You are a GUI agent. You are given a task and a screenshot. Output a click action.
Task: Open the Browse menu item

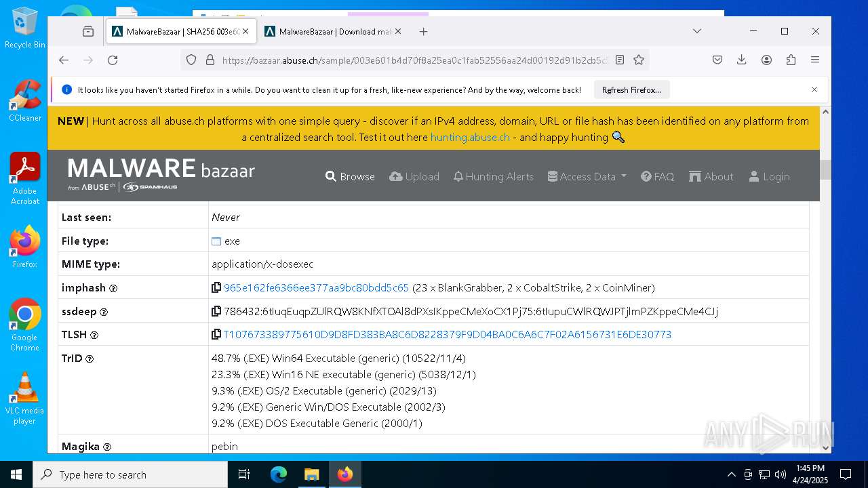pyautogui.click(x=350, y=176)
